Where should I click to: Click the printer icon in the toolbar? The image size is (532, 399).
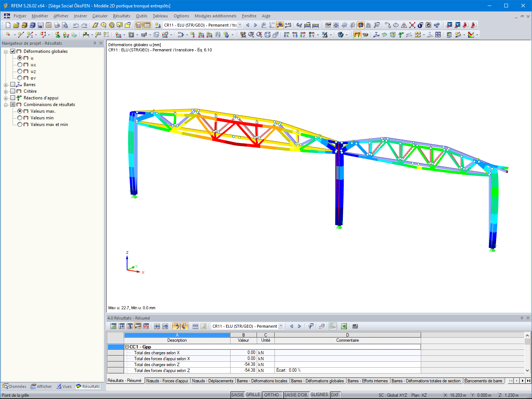(x=56, y=25)
